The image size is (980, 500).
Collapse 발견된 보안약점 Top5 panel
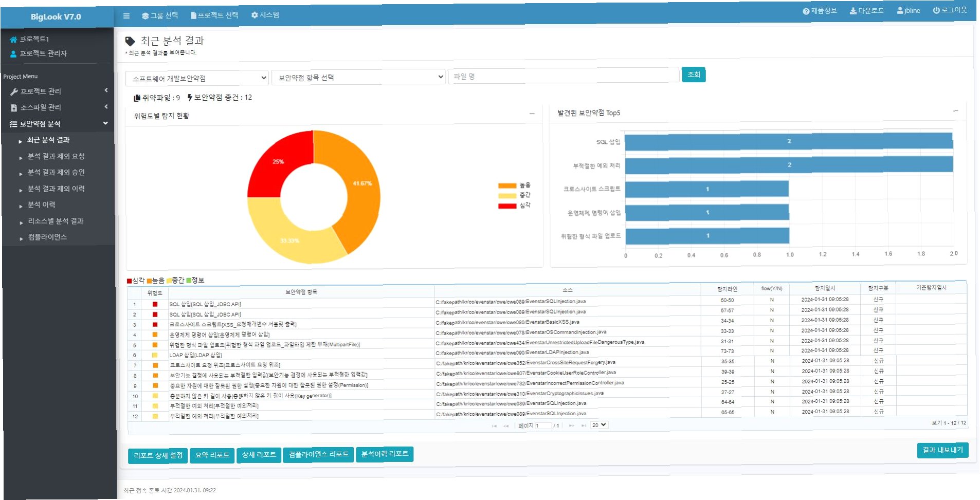pyautogui.click(x=955, y=110)
